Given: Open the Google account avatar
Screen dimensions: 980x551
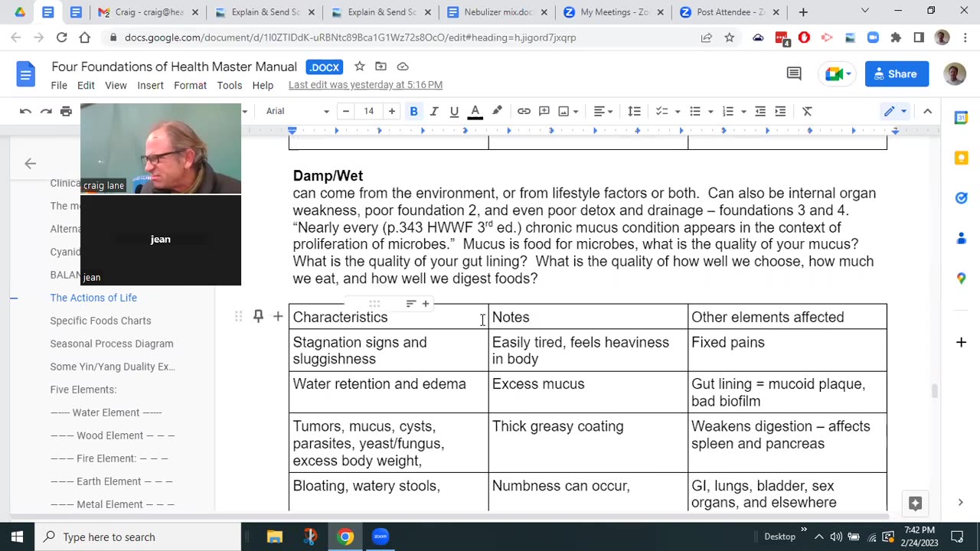Looking at the screenshot, I should [x=954, y=74].
